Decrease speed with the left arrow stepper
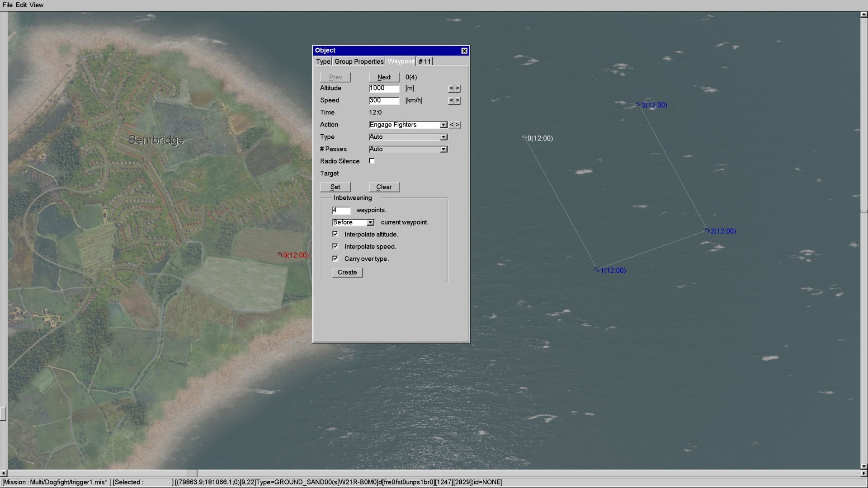The width and height of the screenshot is (868, 488). [x=451, y=101]
